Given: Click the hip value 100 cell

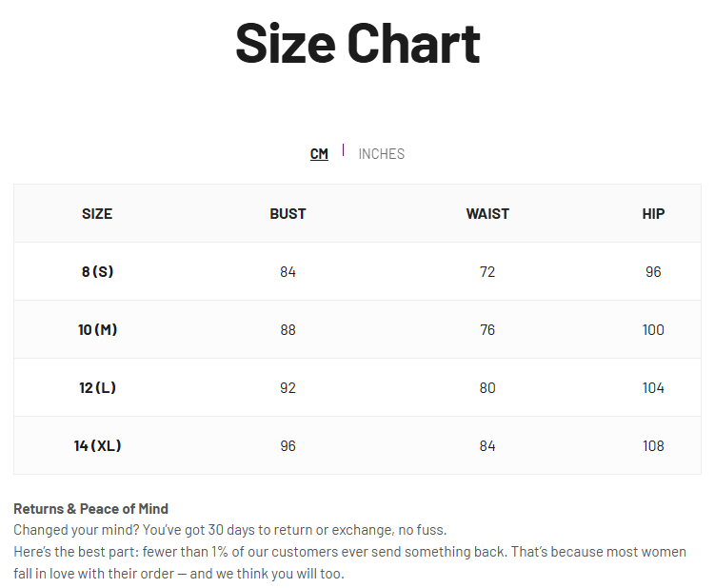Looking at the screenshot, I should tap(653, 330).
